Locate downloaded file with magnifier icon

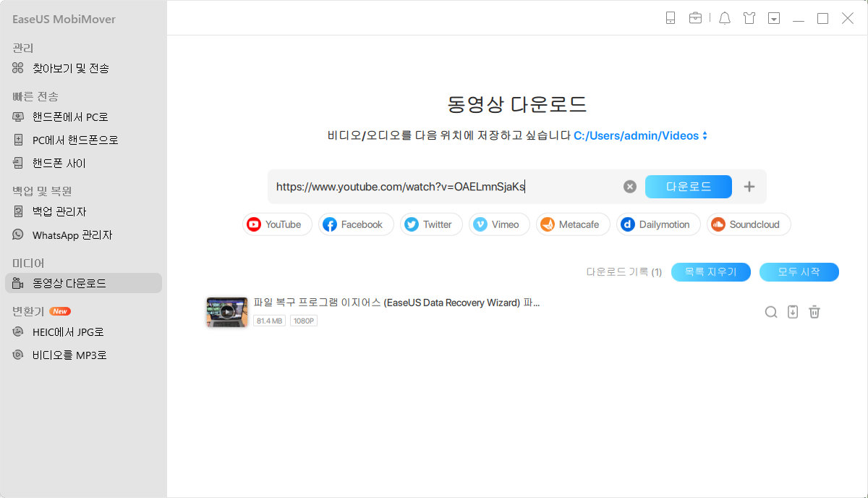coord(771,312)
